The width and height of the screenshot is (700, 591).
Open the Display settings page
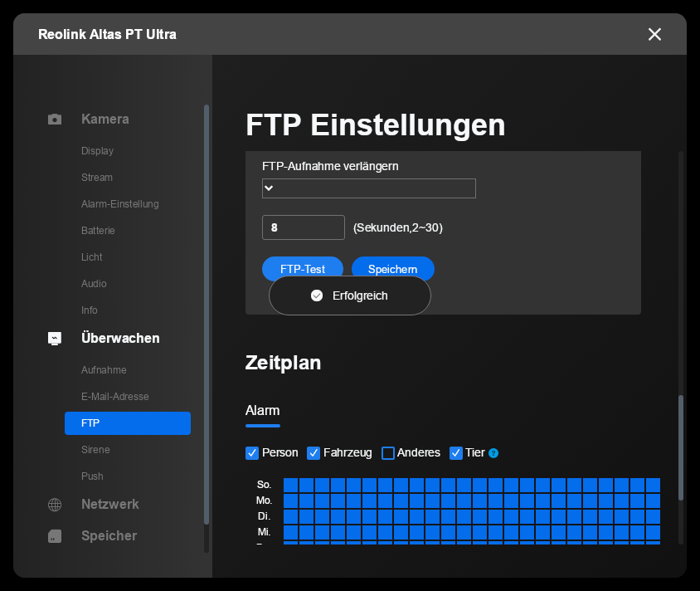point(97,151)
